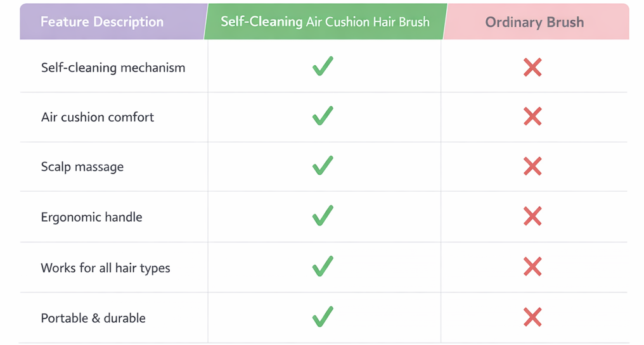Viewport: 644px width, 345px height.
Task: Click the red X for Portable & durable
Action: click(x=532, y=317)
